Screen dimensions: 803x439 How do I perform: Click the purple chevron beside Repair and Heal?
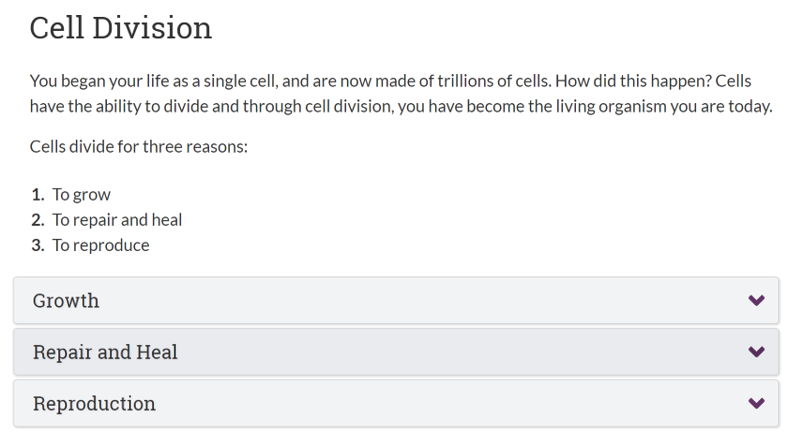(x=756, y=352)
